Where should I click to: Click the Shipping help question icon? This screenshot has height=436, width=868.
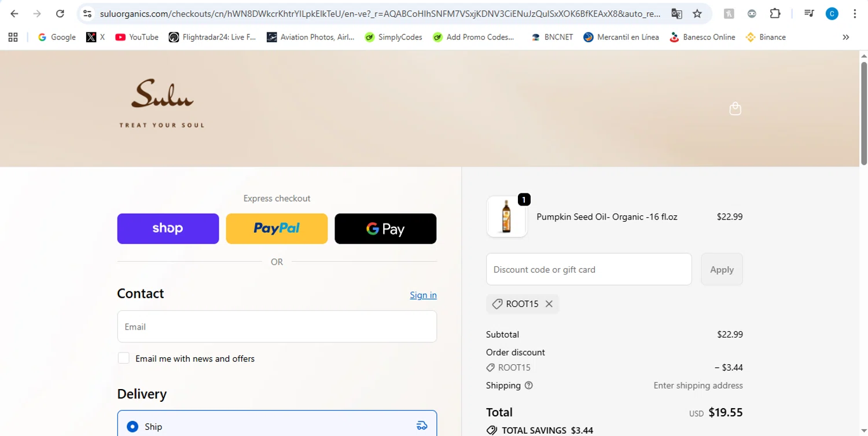click(528, 386)
